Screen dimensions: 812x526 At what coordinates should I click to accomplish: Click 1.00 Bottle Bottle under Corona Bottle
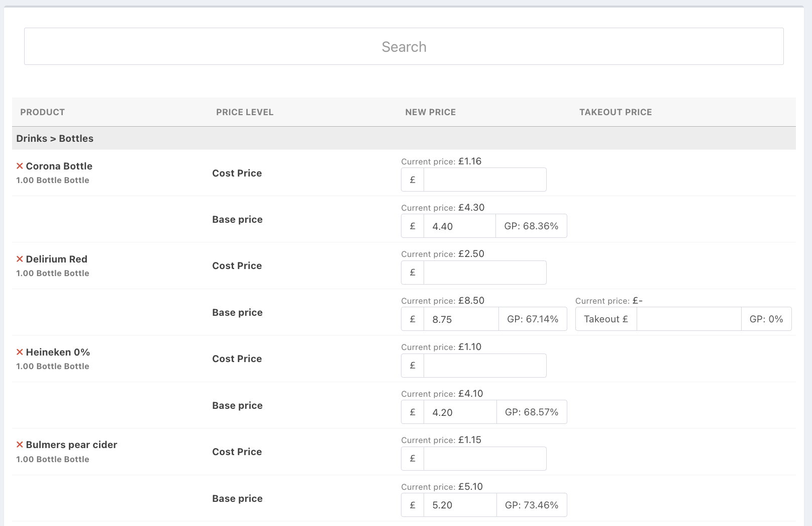coord(53,180)
